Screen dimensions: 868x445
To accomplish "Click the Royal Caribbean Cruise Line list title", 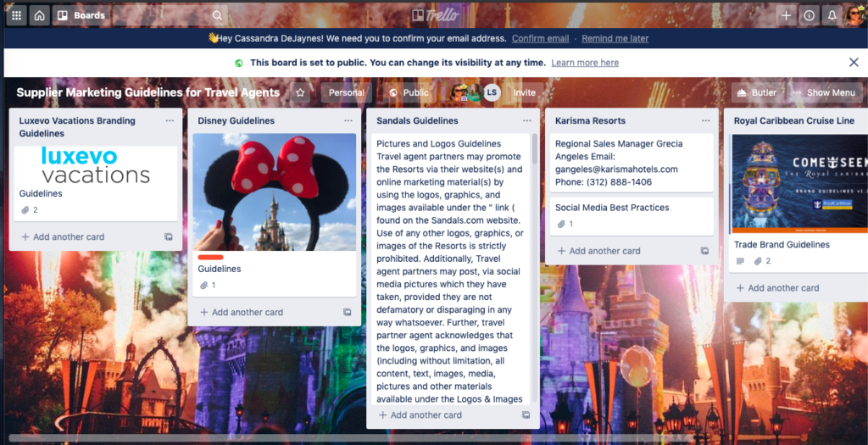I will click(x=793, y=120).
